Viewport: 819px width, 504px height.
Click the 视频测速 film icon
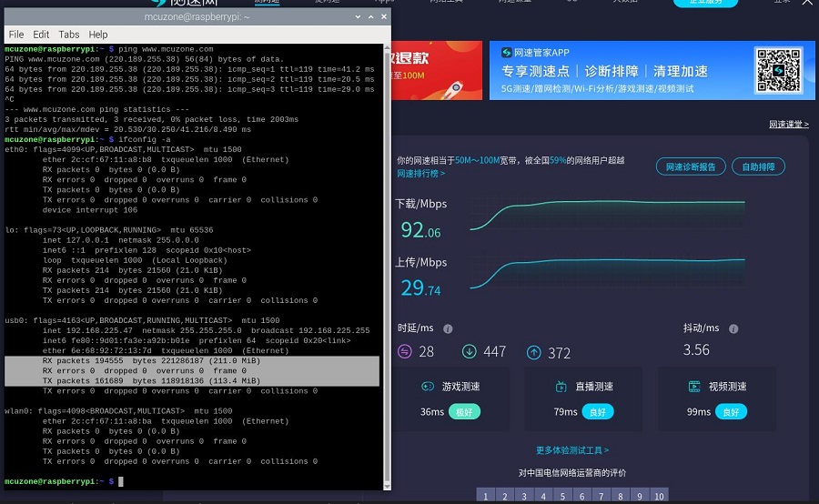point(694,387)
